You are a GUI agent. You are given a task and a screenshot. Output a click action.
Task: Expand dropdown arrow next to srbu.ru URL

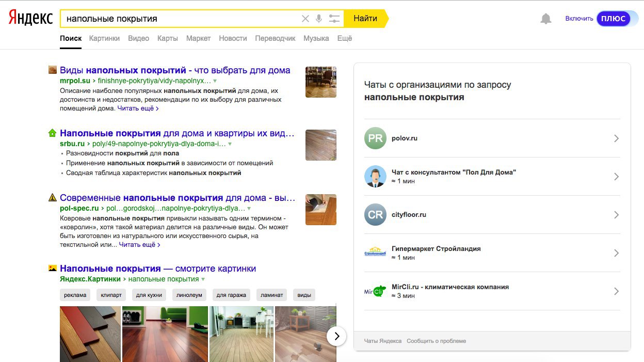tap(230, 144)
